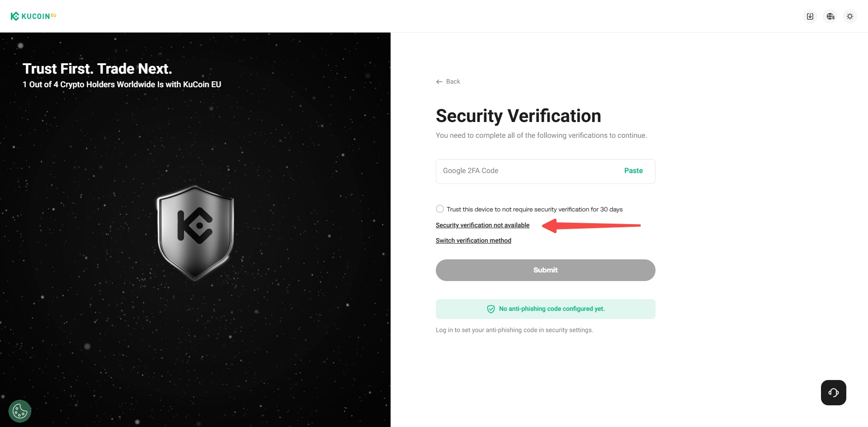Image resolution: width=868 pixels, height=427 pixels.
Task: Click the silver KuCoin shield graphic
Action: pyautogui.click(x=195, y=232)
